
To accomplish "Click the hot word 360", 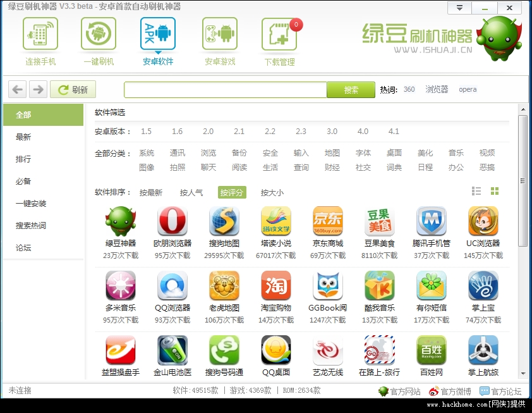I will coord(409,89).
